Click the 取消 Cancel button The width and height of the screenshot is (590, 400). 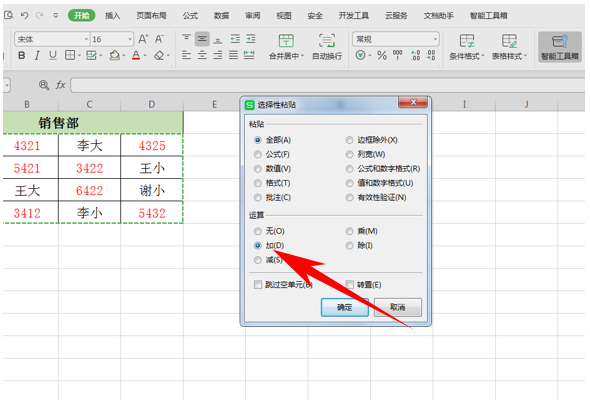(x=398, y=307)
